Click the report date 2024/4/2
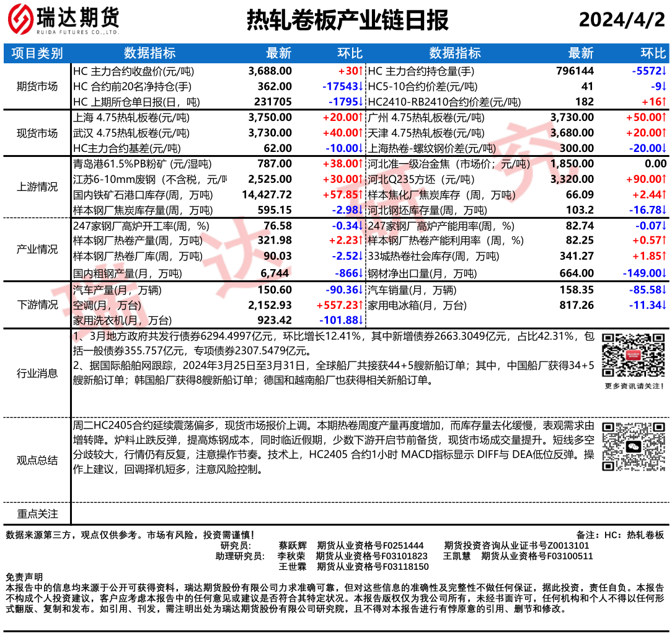The image size is (672, 635). [x=622, y=20]
